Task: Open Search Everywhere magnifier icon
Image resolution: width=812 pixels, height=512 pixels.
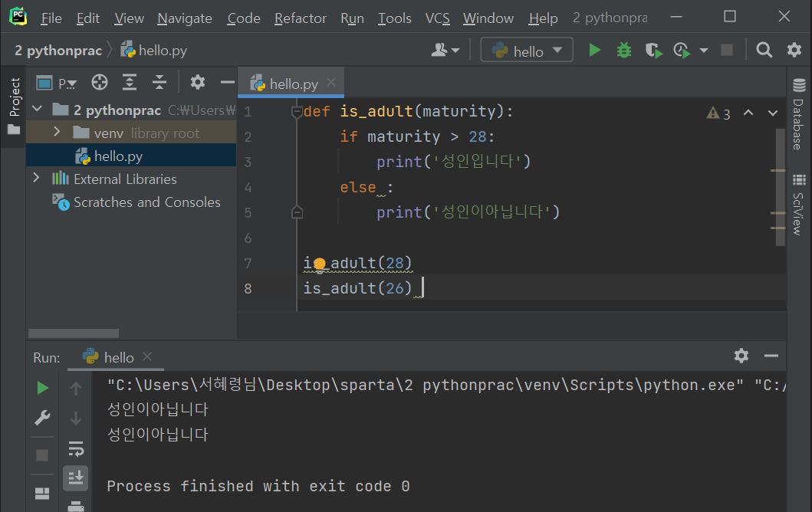Action: [764, 49]
